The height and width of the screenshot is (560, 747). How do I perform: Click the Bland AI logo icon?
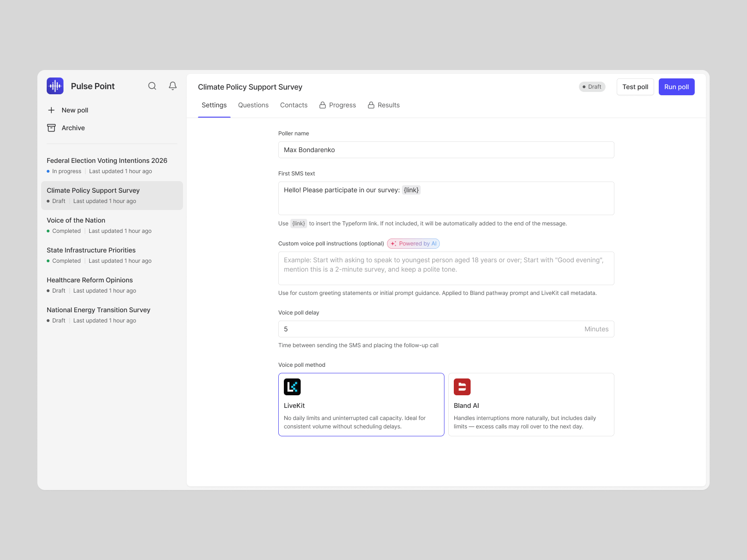[462, 387]
